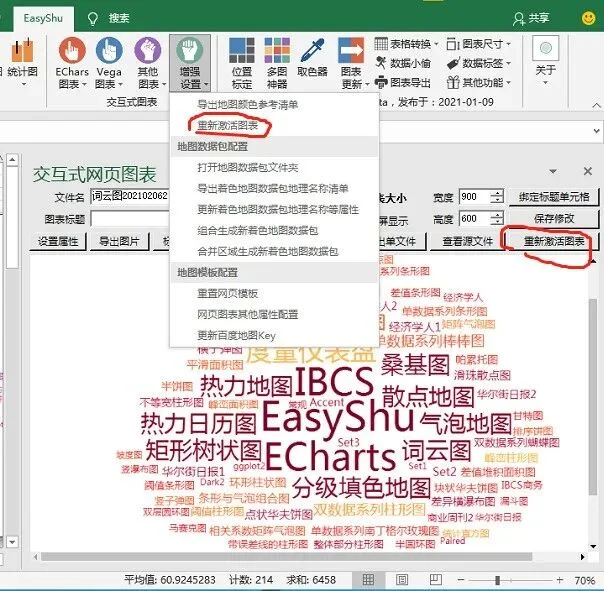Click the 数据小偷 ribbon item
Image resolution: width=604 pixels, height=591 pixels.
pos(403,63)
